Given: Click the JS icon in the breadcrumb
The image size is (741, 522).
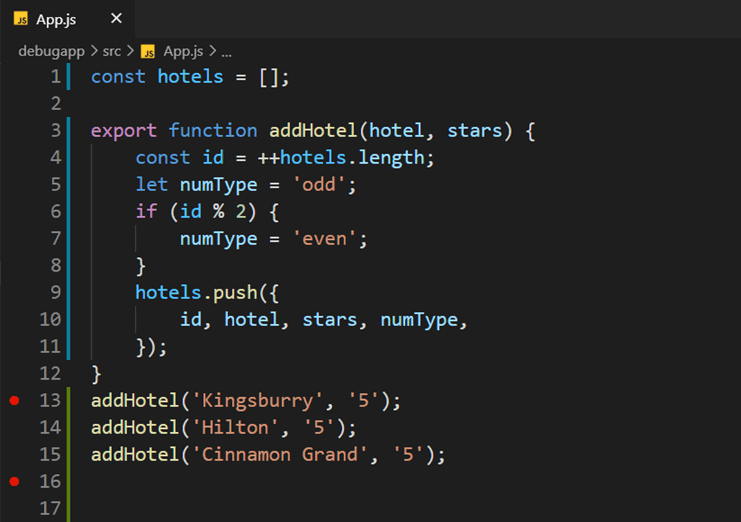Looking at the screenshot, I should tap(148, 51).
